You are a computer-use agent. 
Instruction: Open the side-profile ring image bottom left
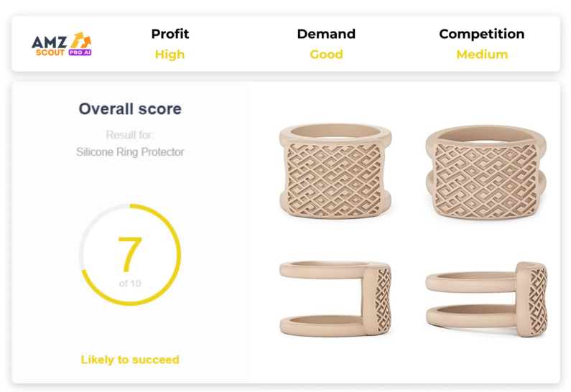click(335, 299)
